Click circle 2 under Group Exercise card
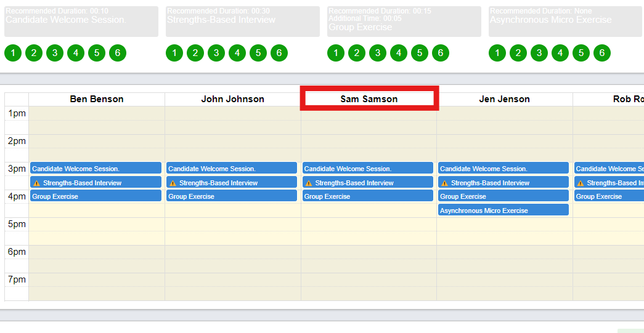The image size is (644, 333). [x=357, y=53]
